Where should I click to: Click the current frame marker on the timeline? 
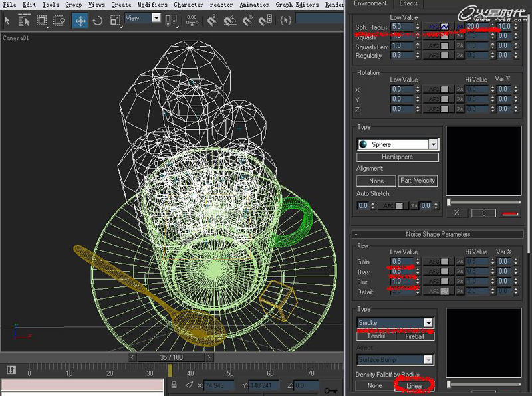click(x=170, y=370)
